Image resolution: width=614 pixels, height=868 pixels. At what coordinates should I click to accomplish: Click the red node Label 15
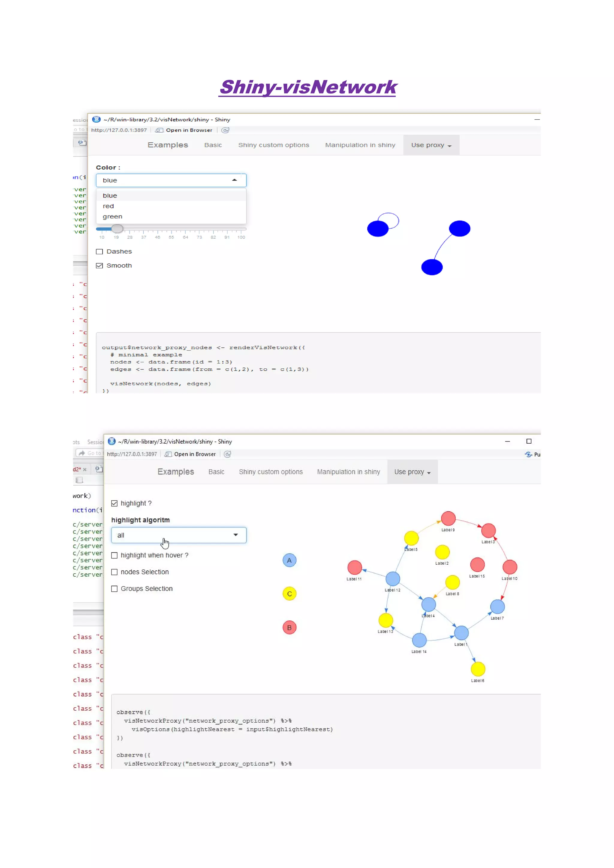478,564
